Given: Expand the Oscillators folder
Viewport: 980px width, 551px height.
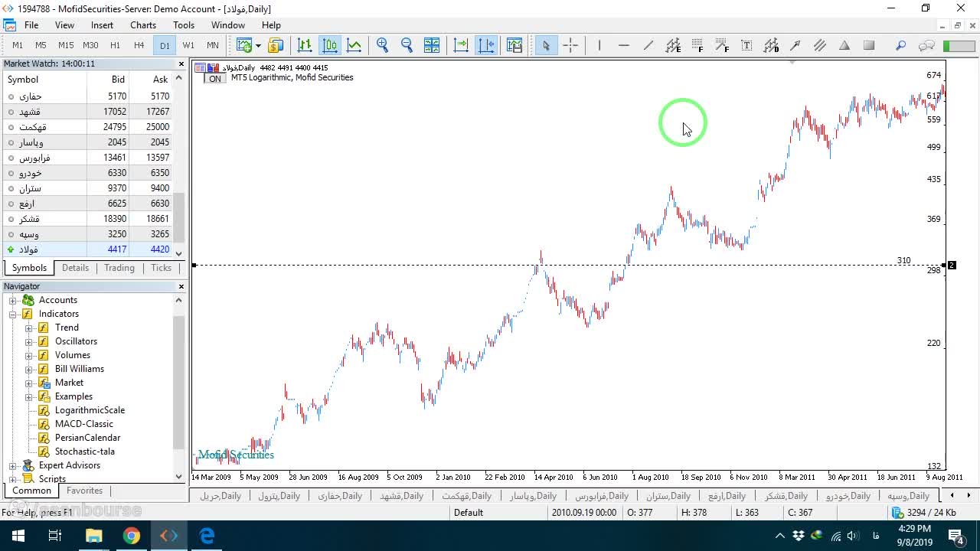Looking at the screenshot, I should [29, 341].
